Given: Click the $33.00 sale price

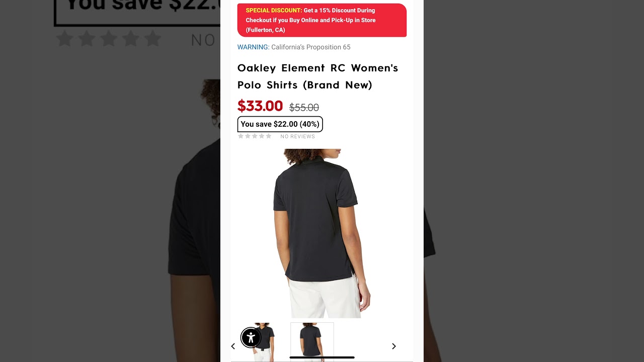Looking at the screenshot, I should coord(260,106).
